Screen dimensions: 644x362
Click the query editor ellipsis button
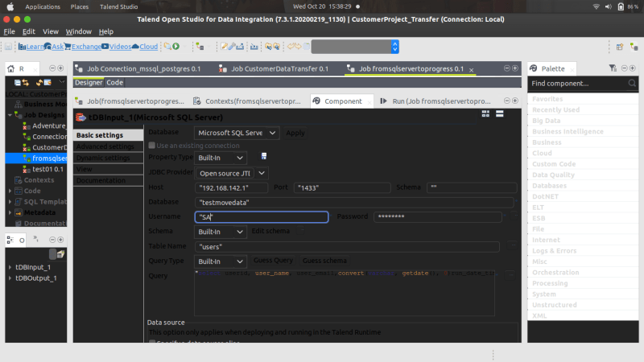(511, 274)
